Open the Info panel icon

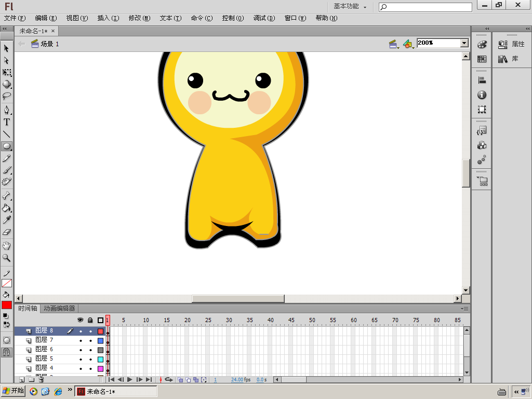point(482,95)
